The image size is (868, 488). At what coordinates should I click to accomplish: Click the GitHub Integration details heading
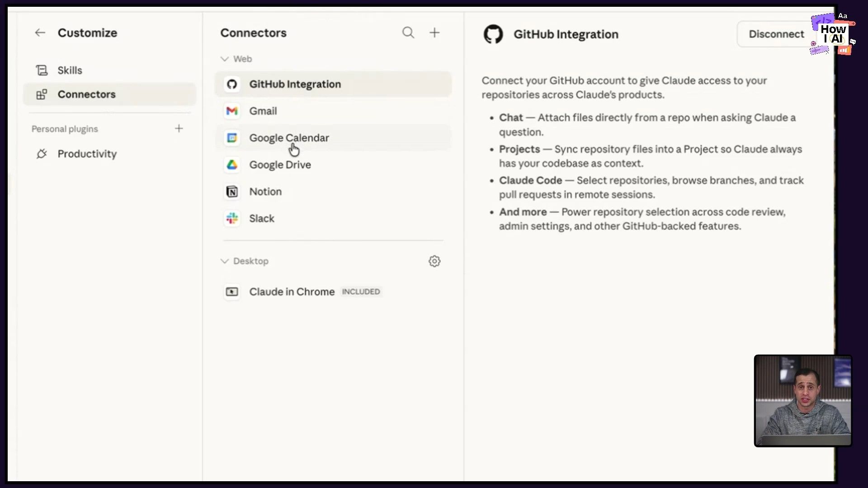point(566,34)
